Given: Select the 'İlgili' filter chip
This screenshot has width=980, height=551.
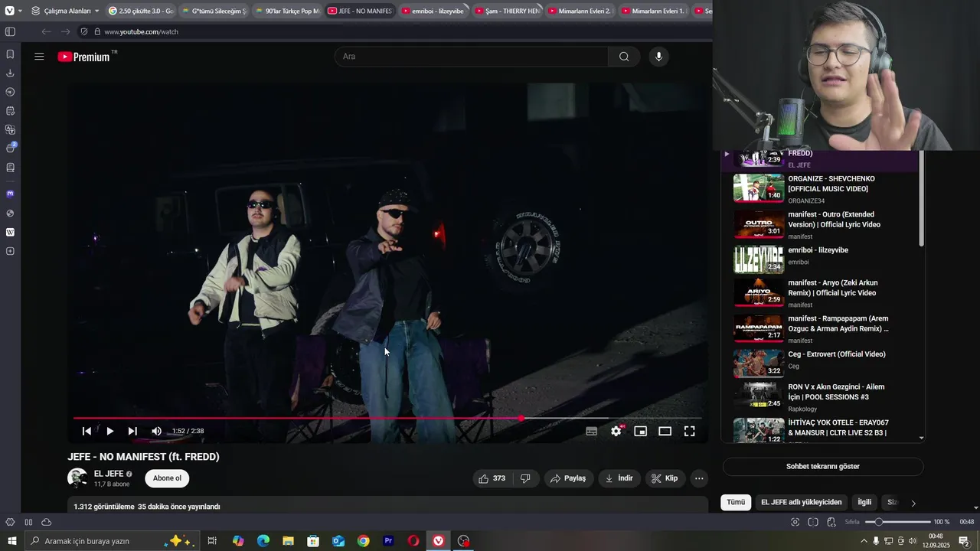Looking at the screenshot, I should [x=864, y=502].
